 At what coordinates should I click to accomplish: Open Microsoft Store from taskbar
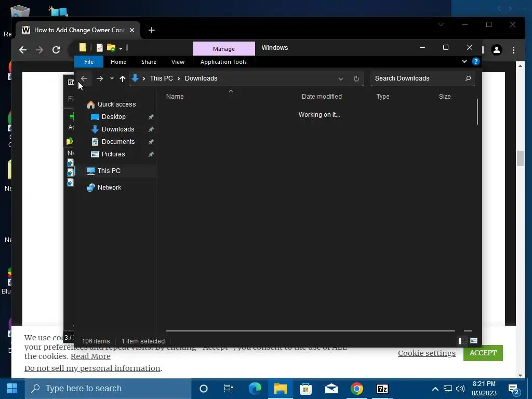point(305,389)
